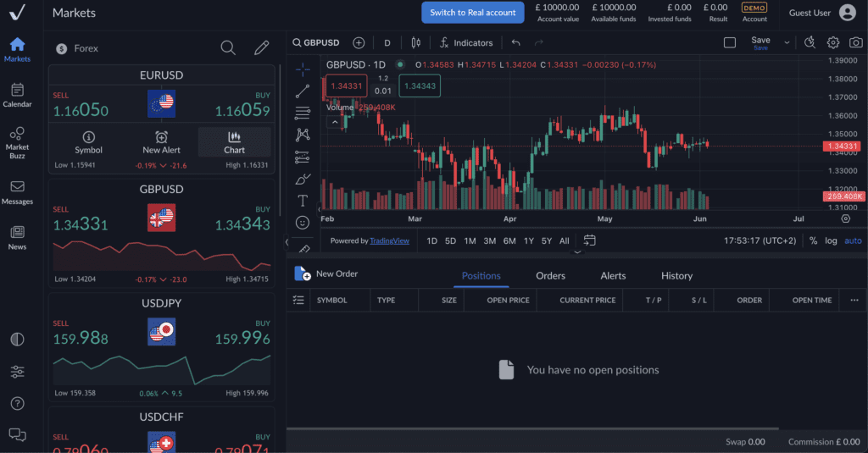Open the go to date calendar icon
868x453 pixels.
click(590, 240)
